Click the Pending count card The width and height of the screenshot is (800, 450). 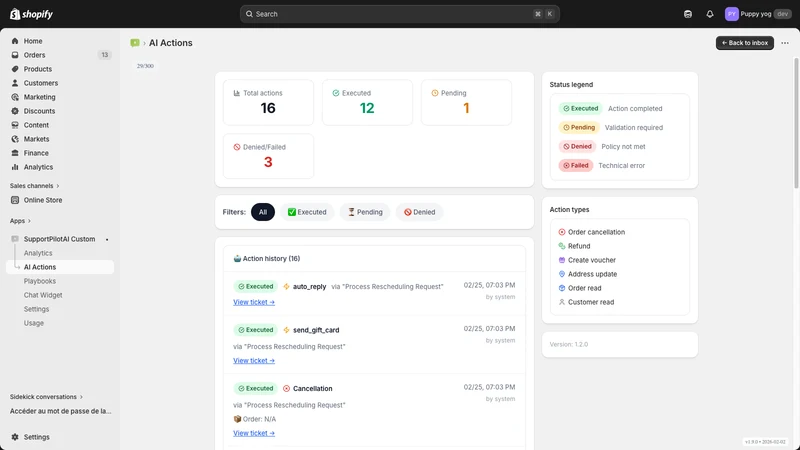click(x=466, y=102)
